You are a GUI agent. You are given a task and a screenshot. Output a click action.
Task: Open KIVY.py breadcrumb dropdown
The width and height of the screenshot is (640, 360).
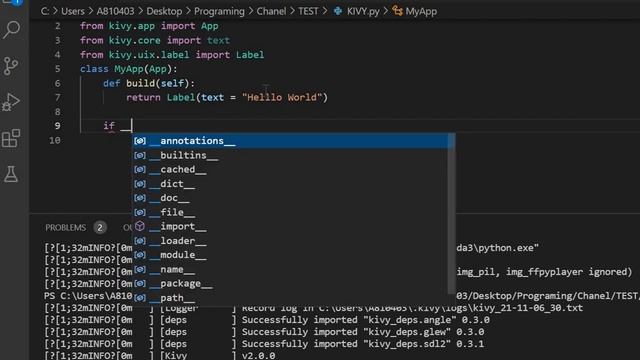pyautogui.click(x=363, y=11)
